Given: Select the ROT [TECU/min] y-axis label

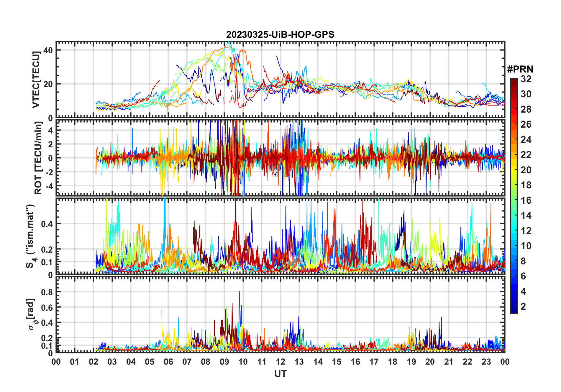Looking at the screenshot, I should [x=38, y=158].
